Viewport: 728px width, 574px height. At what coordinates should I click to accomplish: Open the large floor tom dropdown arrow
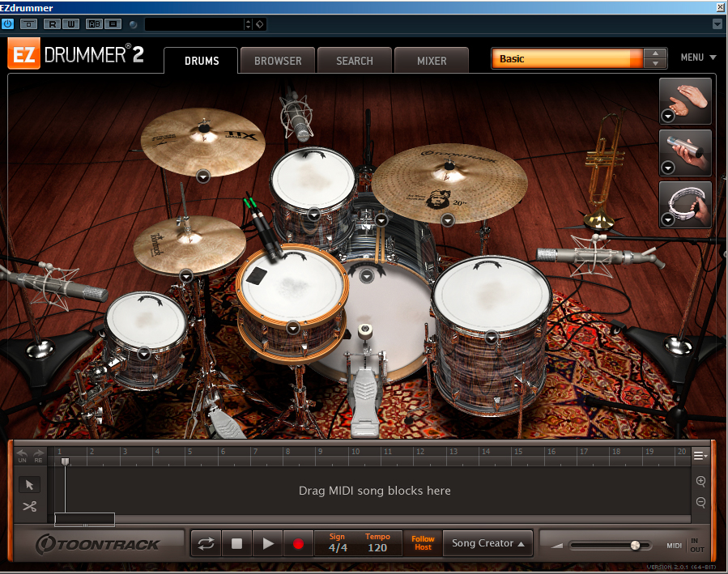[x=492, y=338]
